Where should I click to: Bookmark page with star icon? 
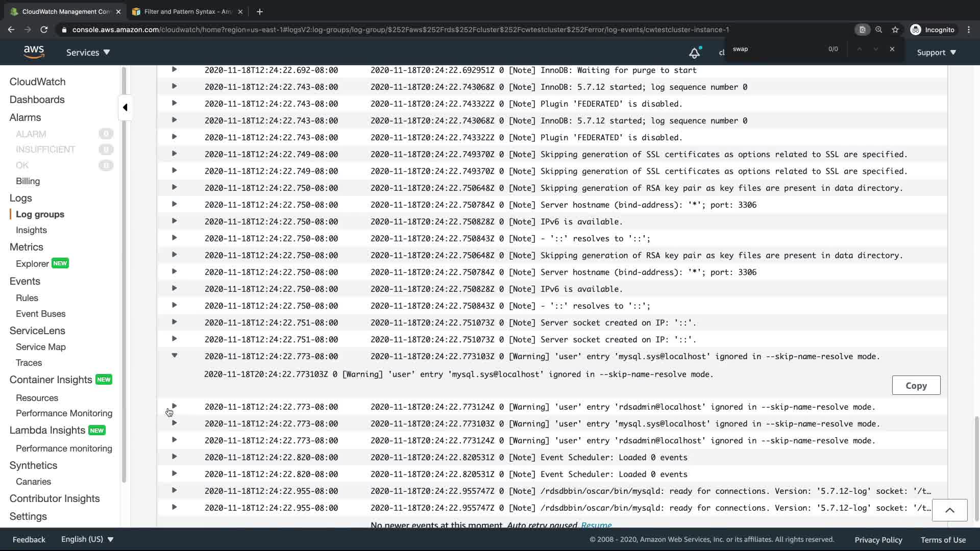[895, 30]
